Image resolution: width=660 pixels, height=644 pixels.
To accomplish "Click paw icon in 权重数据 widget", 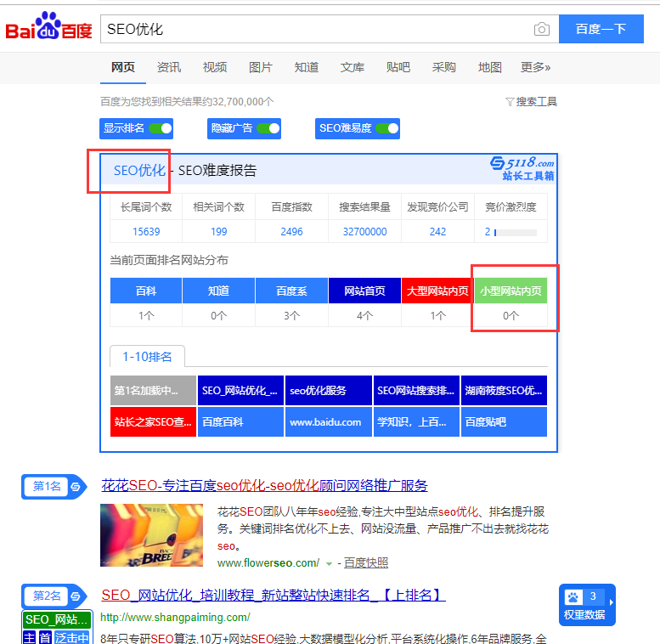I will point(573,597).
